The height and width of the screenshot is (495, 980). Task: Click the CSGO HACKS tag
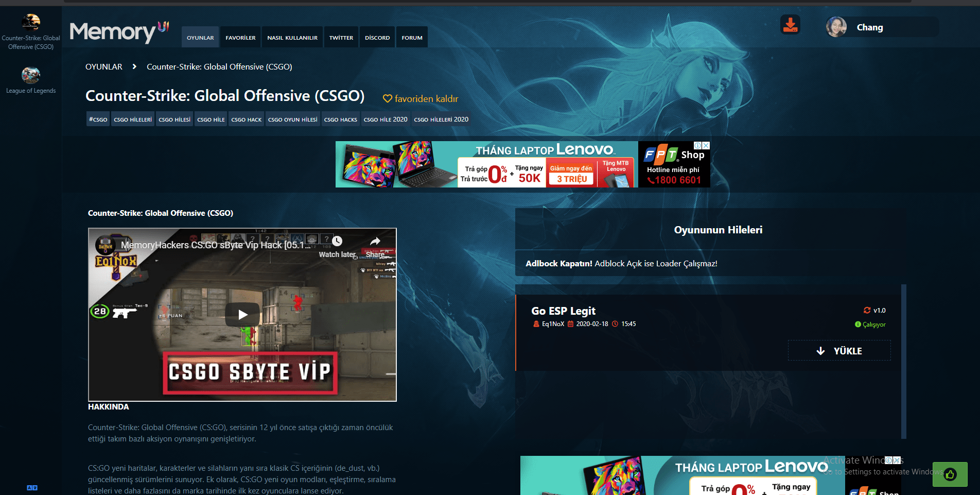tap(341, 120)
